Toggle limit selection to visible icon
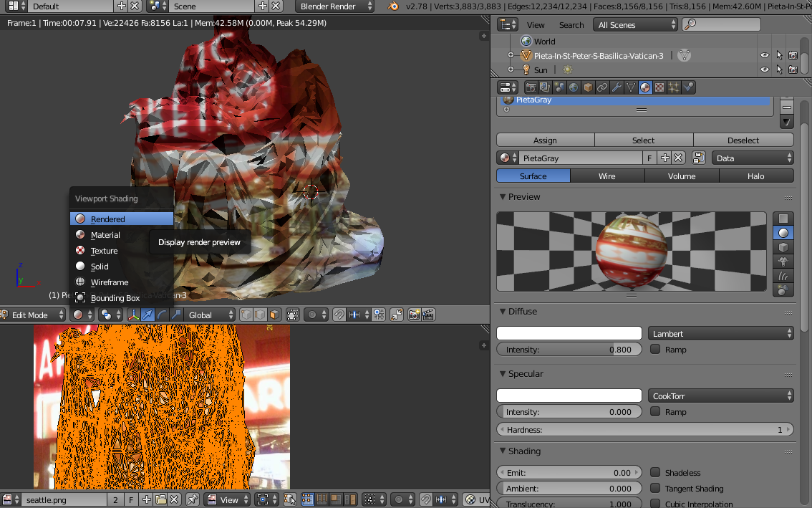812x508 pixels. [x=293, y=315]
